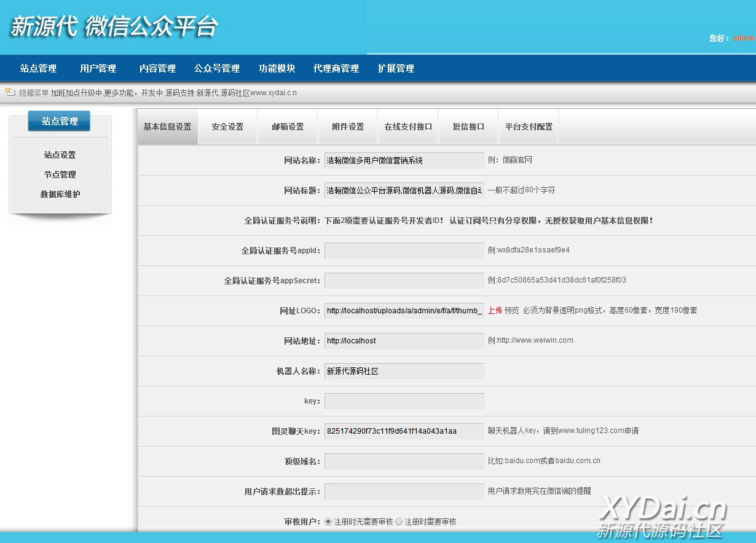Open 平台支付配置 tab
756x543 pixels.
[529, 127]
